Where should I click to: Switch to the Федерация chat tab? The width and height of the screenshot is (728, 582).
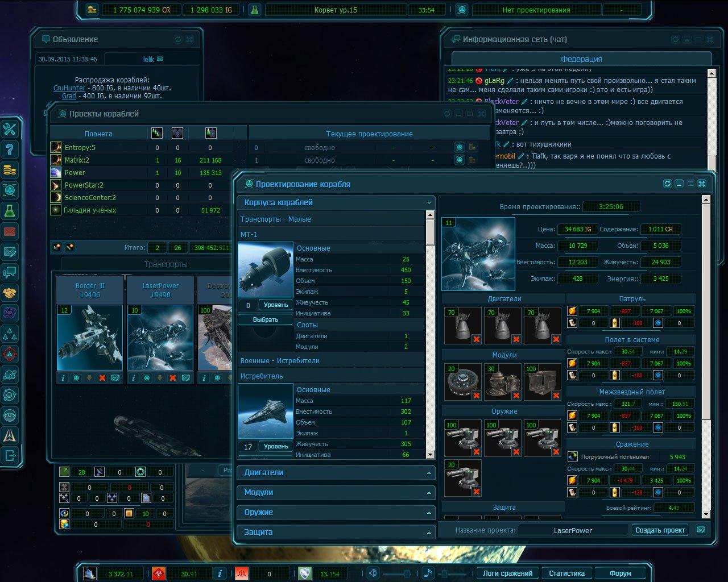point(581,59)
